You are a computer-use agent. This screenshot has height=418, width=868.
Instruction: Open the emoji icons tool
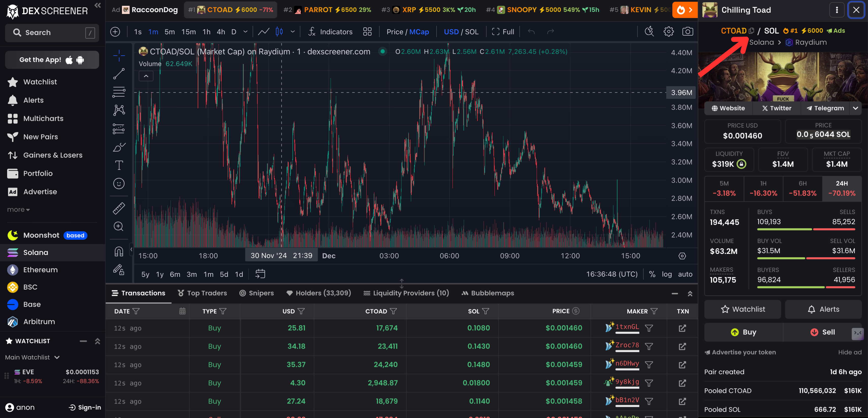pyautogui.click(x=119, y=183)
